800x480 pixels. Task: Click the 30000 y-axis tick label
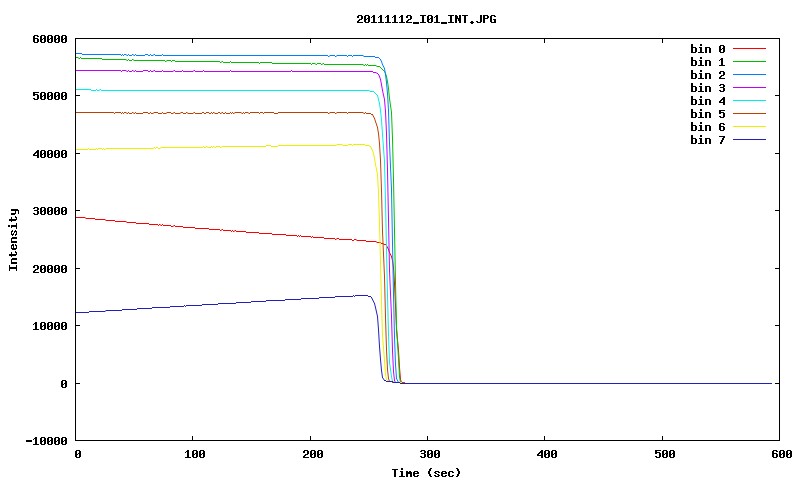click(x=49, y=211)
